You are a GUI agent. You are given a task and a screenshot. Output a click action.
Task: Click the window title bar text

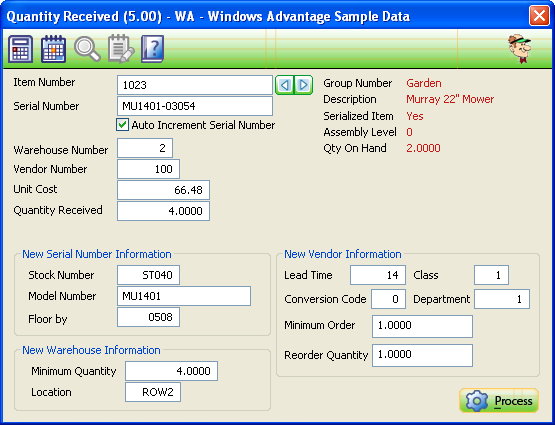click(208, 16)
